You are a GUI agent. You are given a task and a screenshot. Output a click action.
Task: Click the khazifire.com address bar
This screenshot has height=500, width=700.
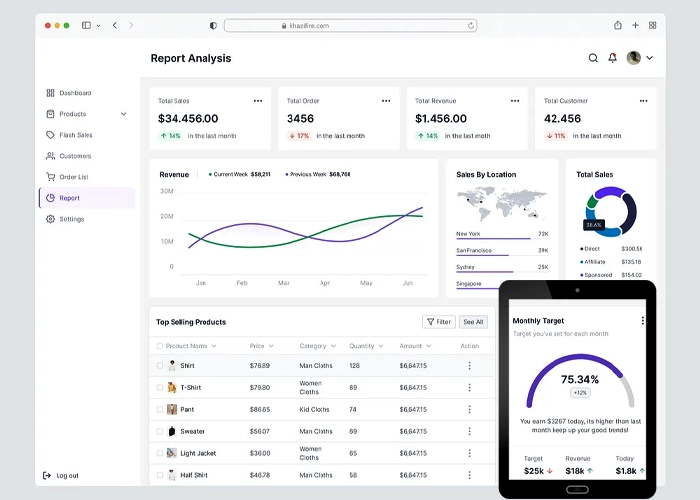(x=350, y=25)
